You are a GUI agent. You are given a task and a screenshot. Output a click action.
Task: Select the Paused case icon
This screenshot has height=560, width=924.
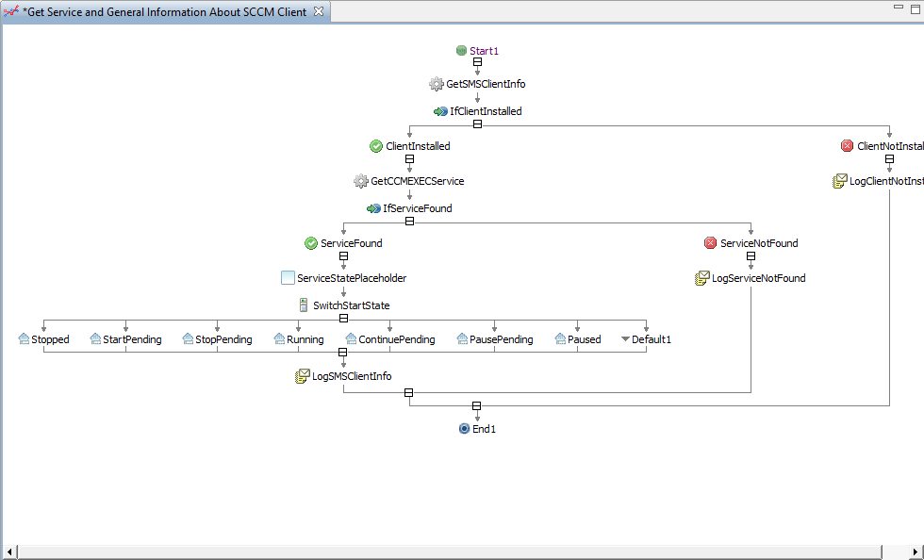coord(560,339)
